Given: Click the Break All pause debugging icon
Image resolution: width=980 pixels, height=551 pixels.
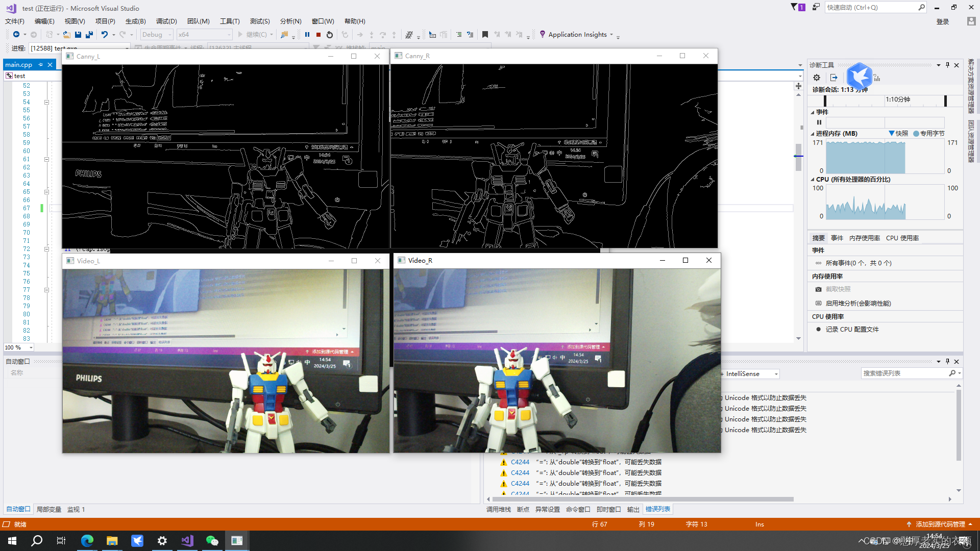Looking at the screenshot, I should coord(307,35).
